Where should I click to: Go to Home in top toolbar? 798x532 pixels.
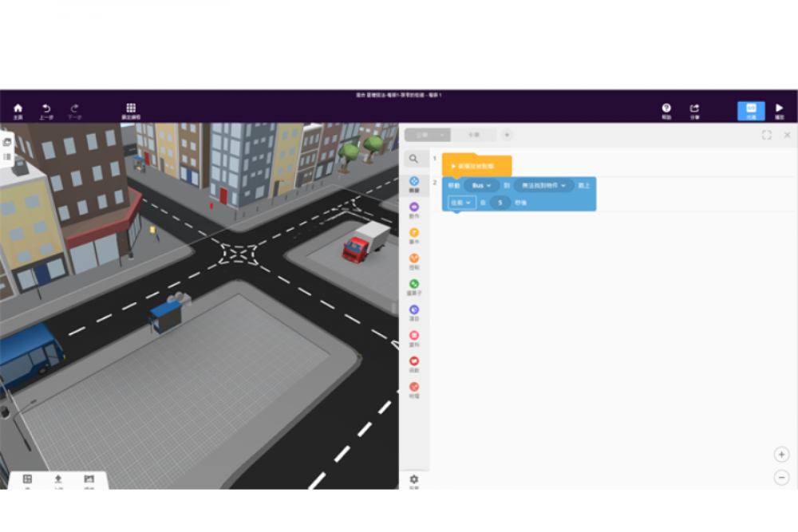coord(18,110)
